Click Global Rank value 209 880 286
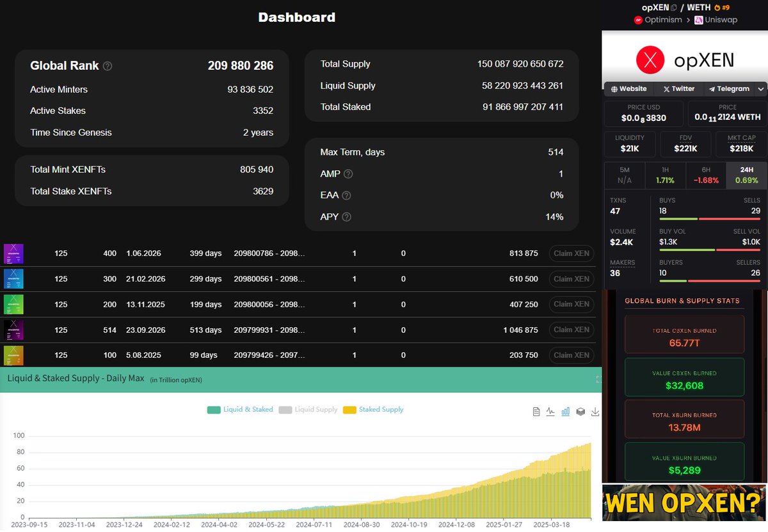 tap(241, 65)
